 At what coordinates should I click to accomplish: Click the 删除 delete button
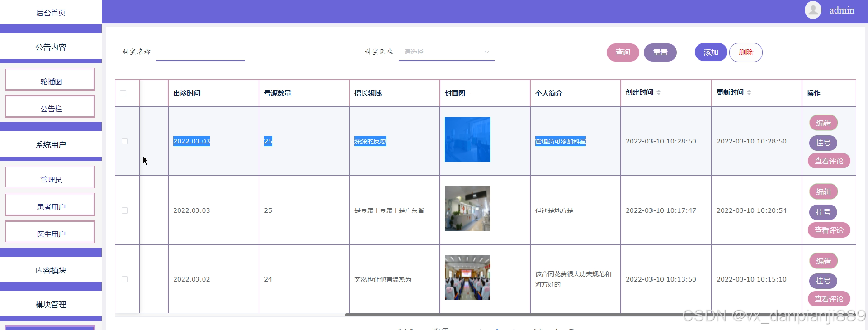pos(746,53)
